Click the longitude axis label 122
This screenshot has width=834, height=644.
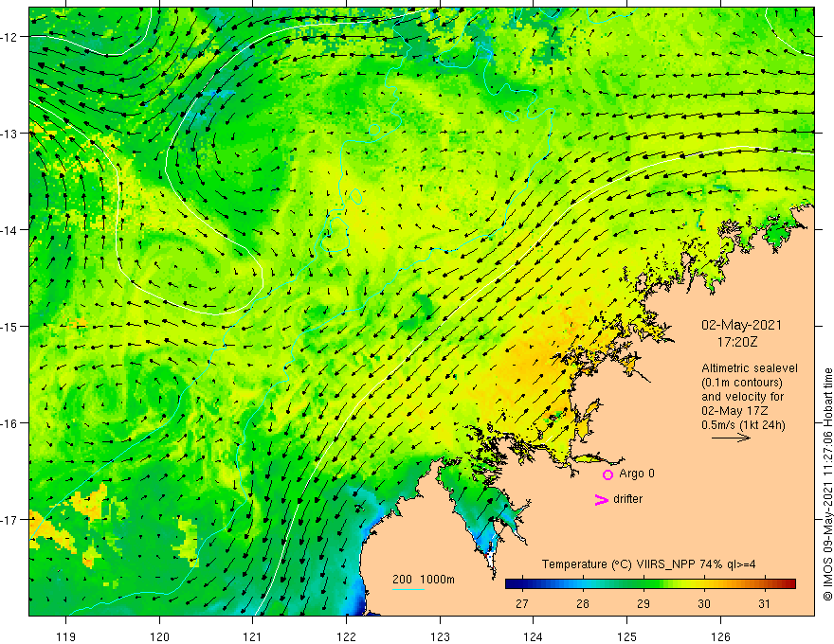346,636
